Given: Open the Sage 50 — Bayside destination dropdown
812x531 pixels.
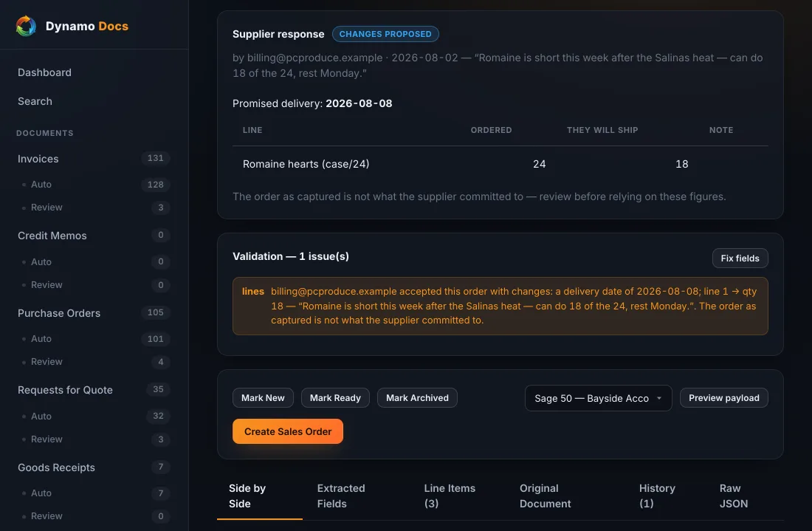Looking at the screenshot, I should click(x=598, y=398).
